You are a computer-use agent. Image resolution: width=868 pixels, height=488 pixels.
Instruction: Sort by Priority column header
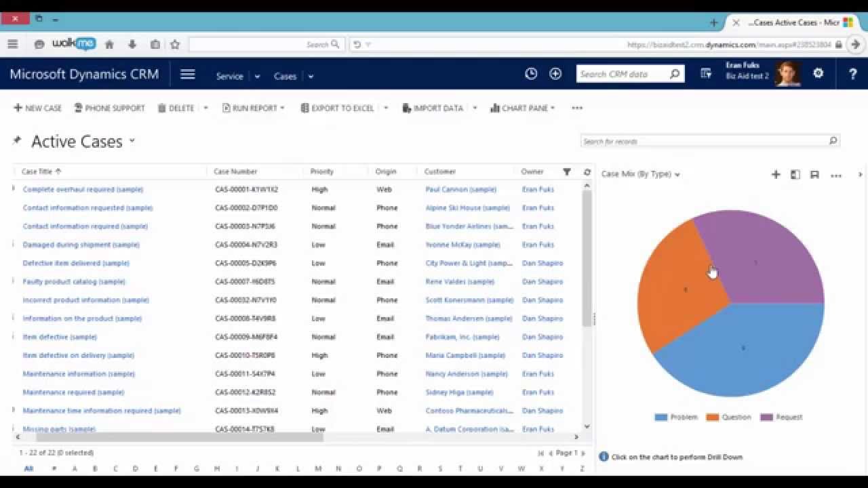322,171
